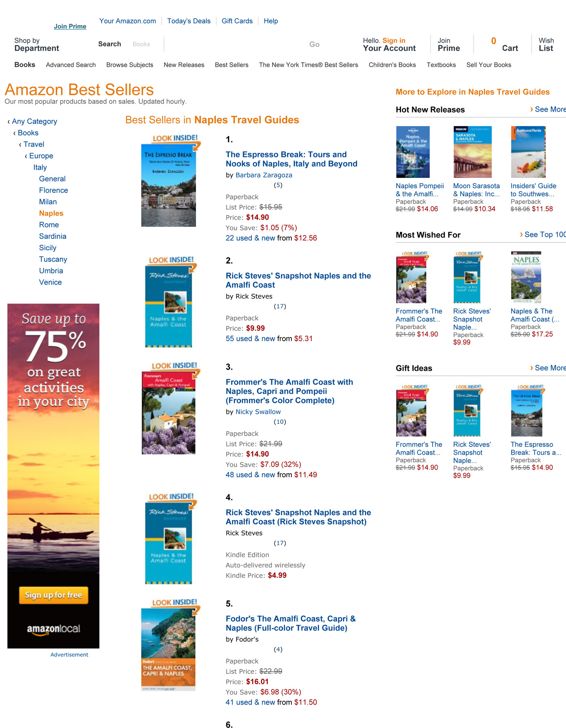Image resolution: width=566 pixels, height=728 pixels.
Task: Open Today's Deals in top navigation
Action: (x=189, y=21)
